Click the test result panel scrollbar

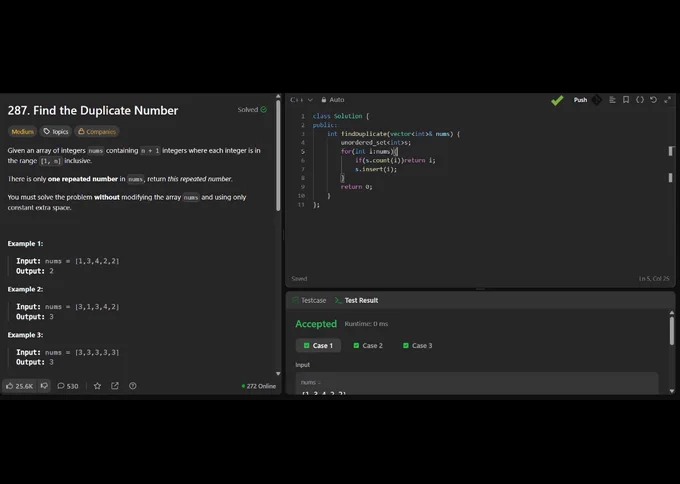click(672, 331)
